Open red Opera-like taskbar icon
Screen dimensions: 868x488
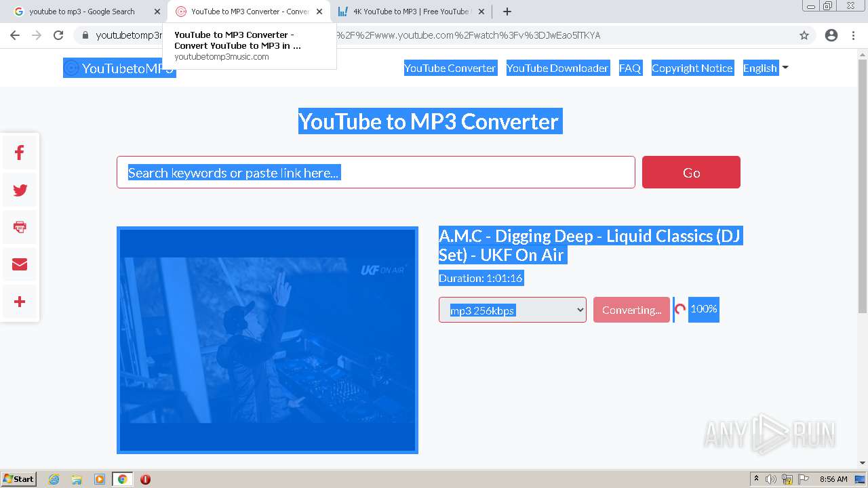click(145, 479)
